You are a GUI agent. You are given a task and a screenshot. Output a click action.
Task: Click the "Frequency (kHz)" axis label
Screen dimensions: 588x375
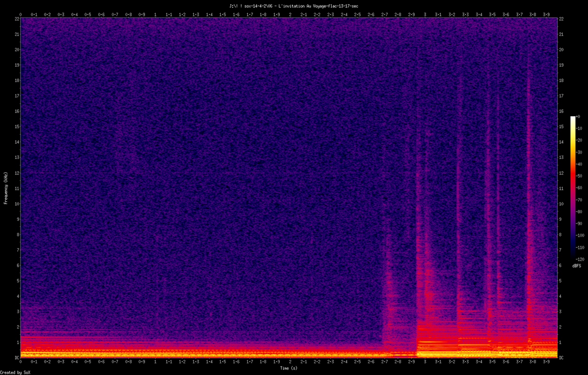[6, 187]
